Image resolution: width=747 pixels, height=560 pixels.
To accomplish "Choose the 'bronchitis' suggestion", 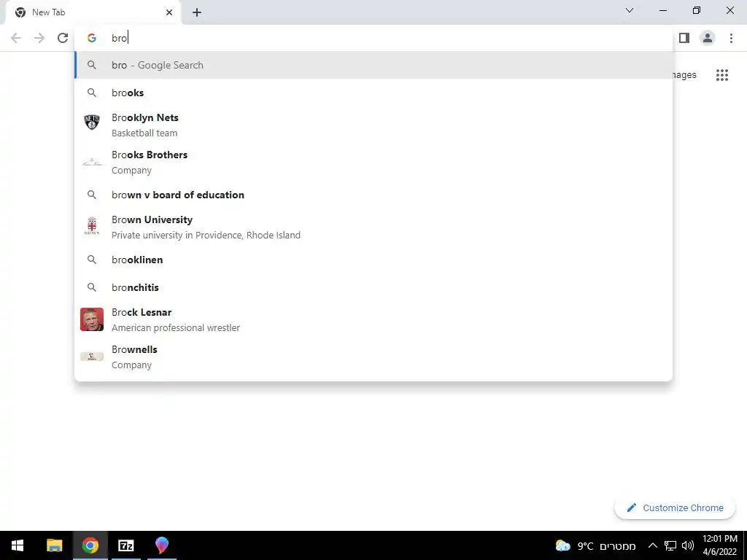I will 373,287.
